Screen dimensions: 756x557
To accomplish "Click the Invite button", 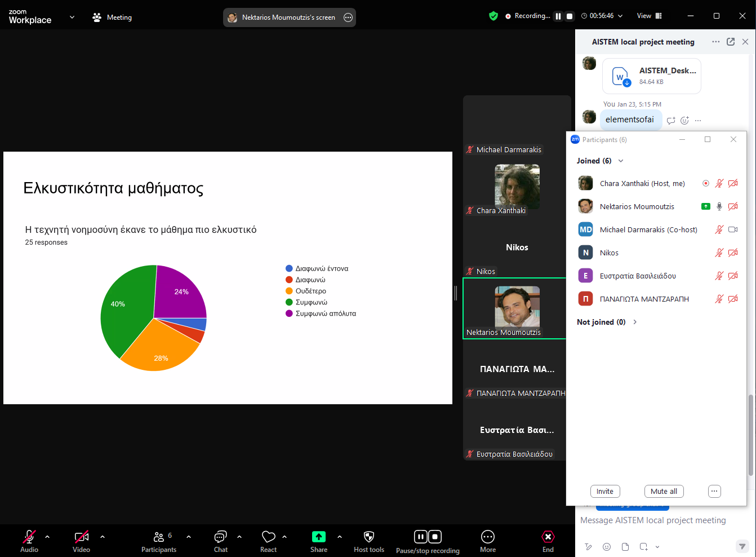I will tap(605, 491).
